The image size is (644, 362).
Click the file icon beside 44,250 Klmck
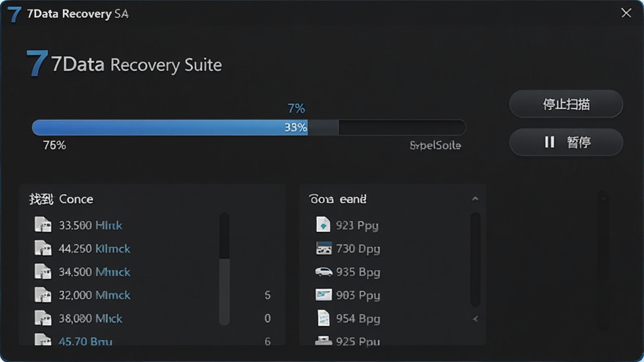[x=43, y=248]
